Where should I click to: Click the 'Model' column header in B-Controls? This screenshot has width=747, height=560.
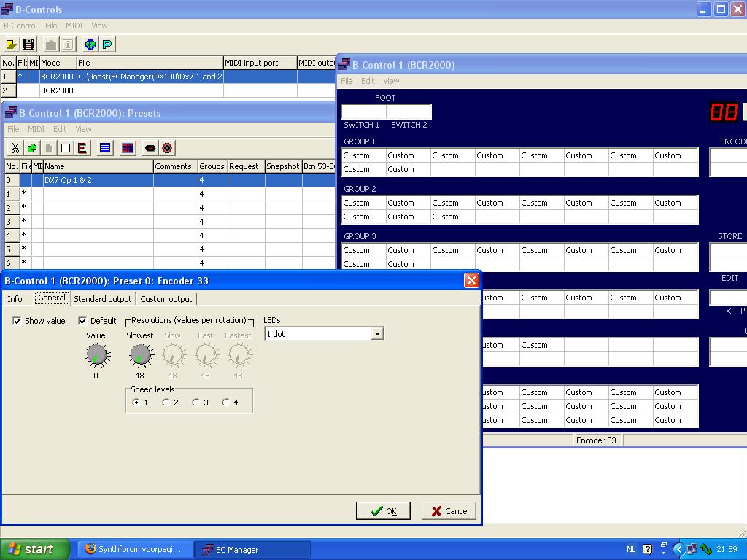58,63
